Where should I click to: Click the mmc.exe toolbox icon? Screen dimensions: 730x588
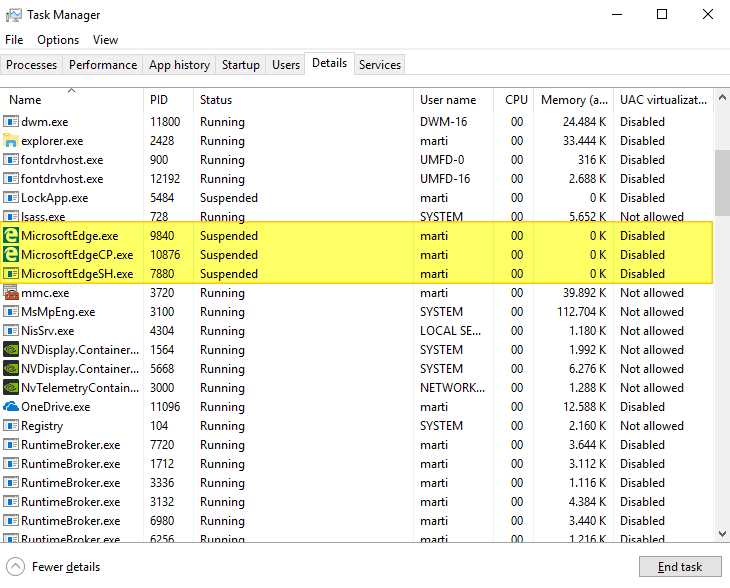[10, 293]
